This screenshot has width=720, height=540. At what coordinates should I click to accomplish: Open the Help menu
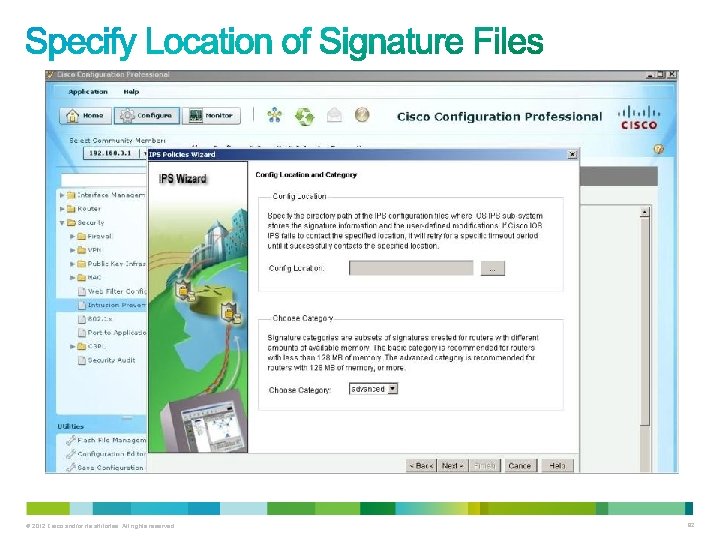(x=131, y=92)
